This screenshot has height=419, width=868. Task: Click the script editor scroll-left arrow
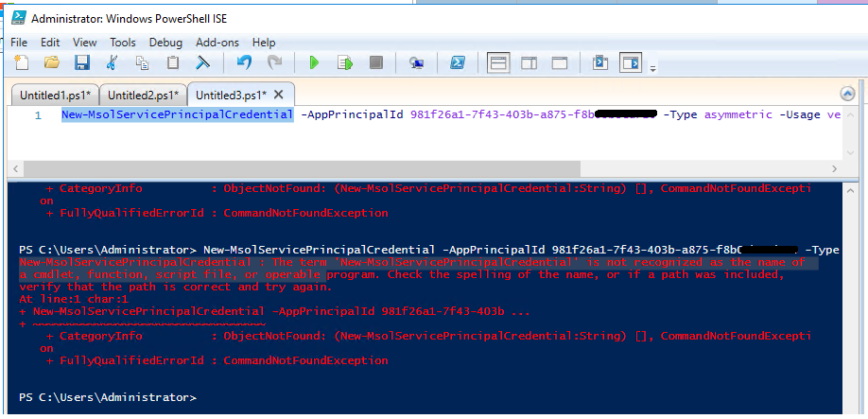(16, 168)
